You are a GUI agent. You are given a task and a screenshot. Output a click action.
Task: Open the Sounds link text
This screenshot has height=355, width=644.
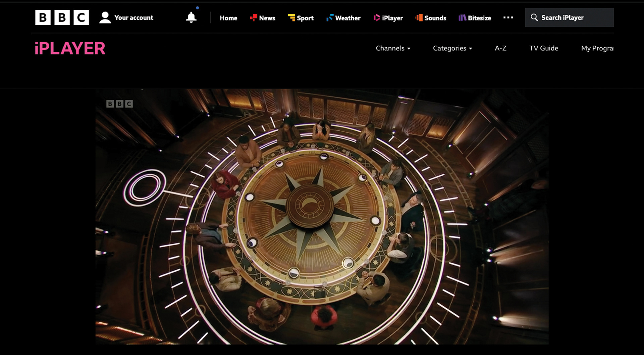[x=435, y=18]
